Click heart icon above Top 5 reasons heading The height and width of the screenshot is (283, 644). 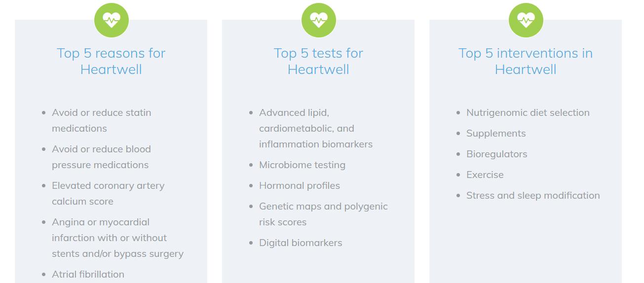(112, 20)
